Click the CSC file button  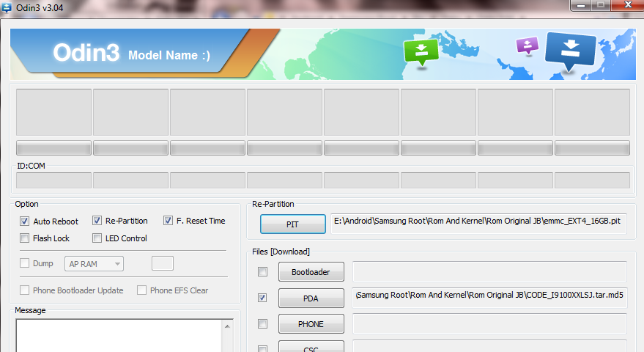coord(311,347)
